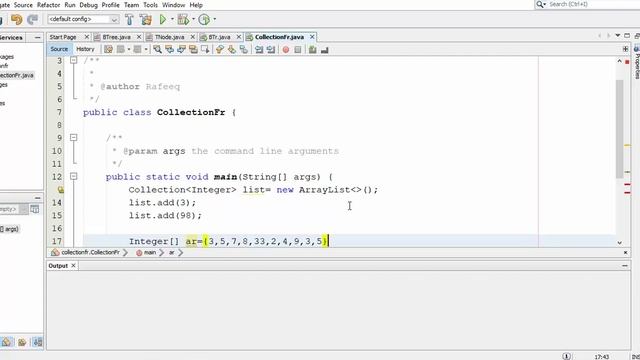Click the Build Project hammer icon
640x360 pixels.
coord(129,19)
